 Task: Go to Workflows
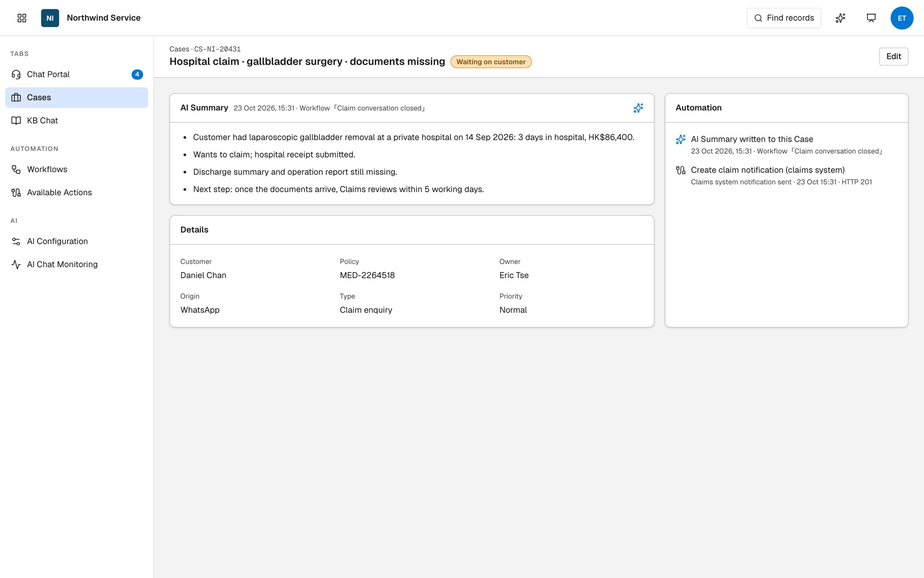[x=77, y=170]
